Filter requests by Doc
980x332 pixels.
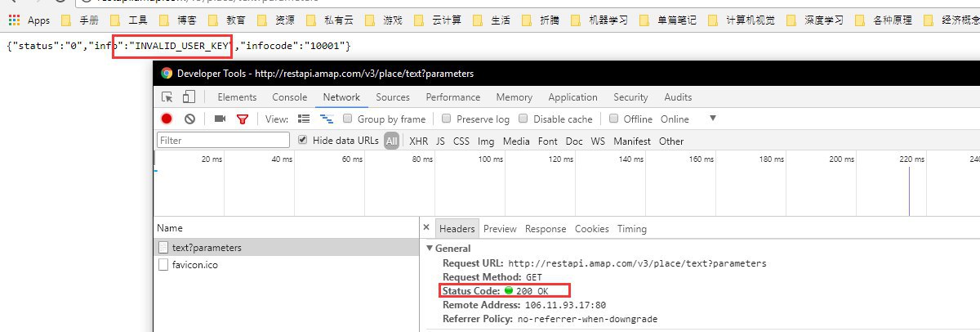574,141
